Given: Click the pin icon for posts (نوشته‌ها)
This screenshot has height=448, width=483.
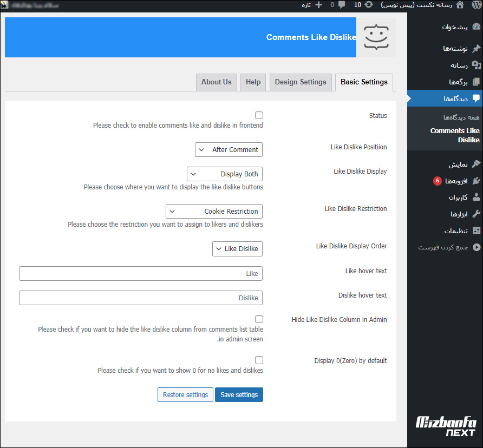Looking at the screenshot, I should coord(476,48).
